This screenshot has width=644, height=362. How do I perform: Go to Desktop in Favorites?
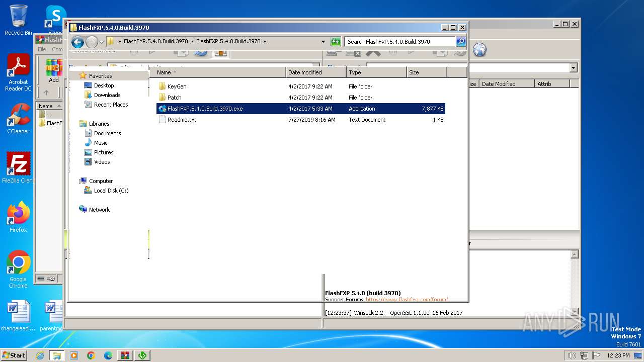coord(104,85)
